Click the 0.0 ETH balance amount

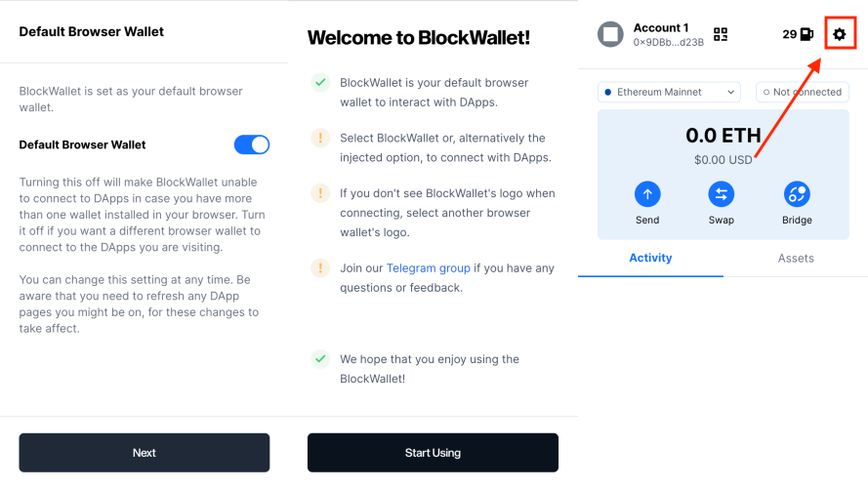click(723, 136)
